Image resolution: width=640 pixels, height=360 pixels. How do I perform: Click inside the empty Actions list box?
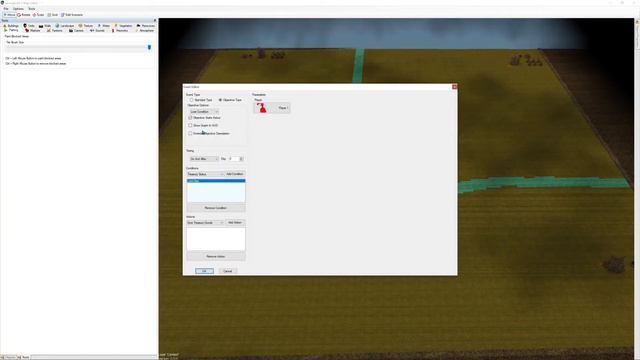click(x=216, y=239)
